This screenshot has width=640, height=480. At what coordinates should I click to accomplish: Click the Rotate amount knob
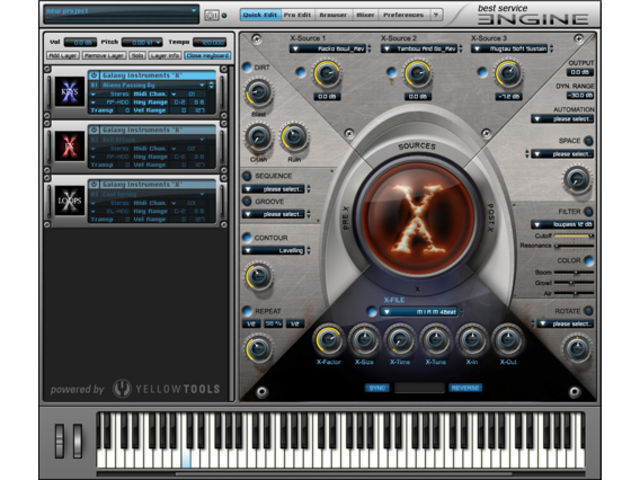coord(577,349)
